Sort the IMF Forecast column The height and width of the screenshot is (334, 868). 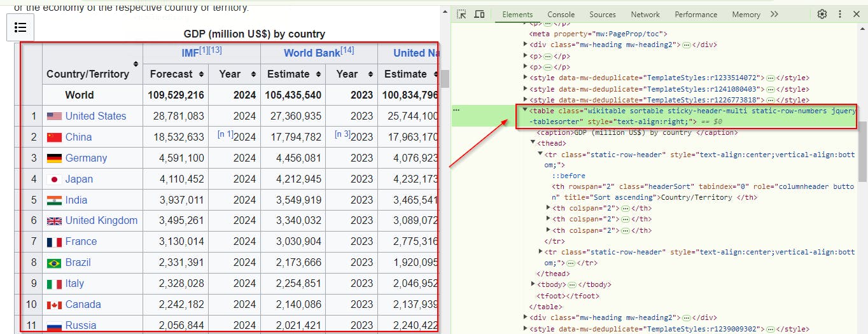click(x=202, y=74)
